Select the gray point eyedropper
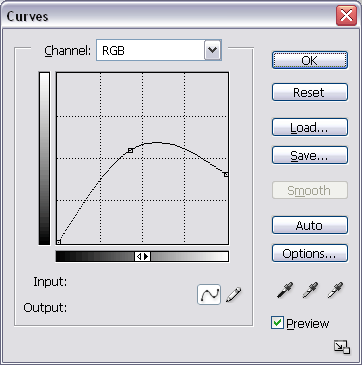This screenshot has width=362, height=365. click(x=311, y=290)
